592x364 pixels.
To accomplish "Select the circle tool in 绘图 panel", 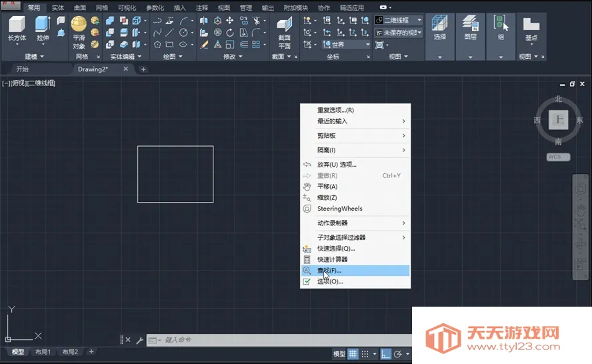I will click(183, 33).
